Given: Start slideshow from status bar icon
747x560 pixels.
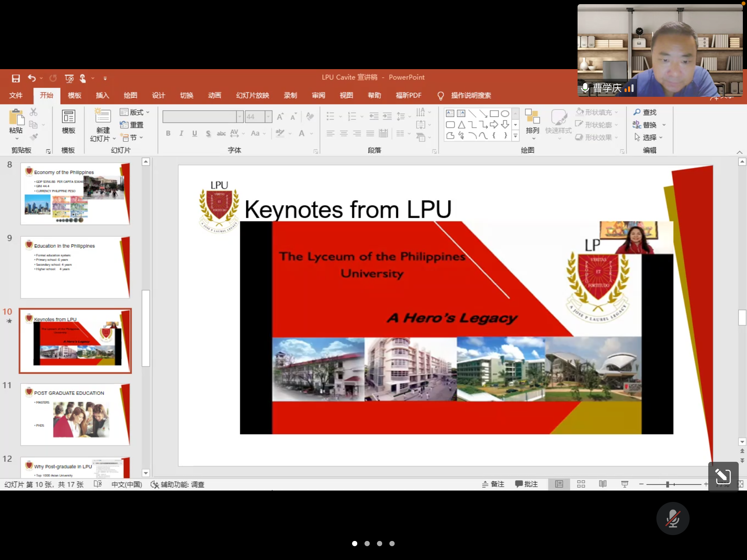Looking at the screenshot, I should [625, 484].
